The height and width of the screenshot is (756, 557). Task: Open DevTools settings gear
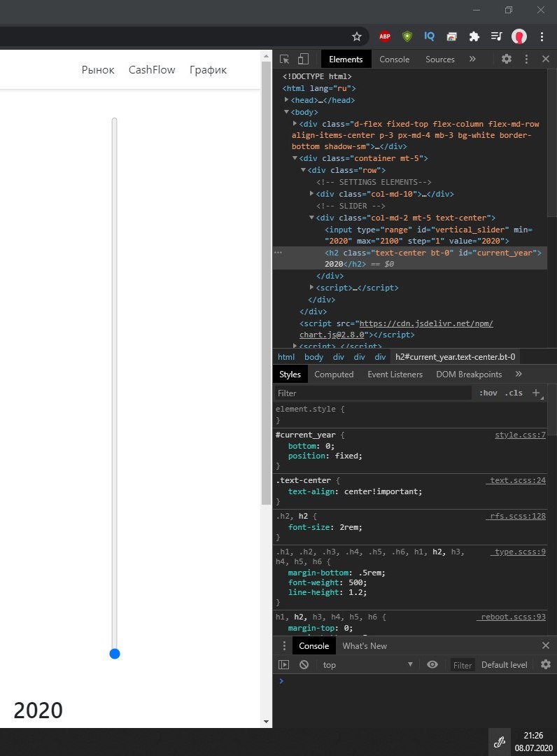pos(507,59)
